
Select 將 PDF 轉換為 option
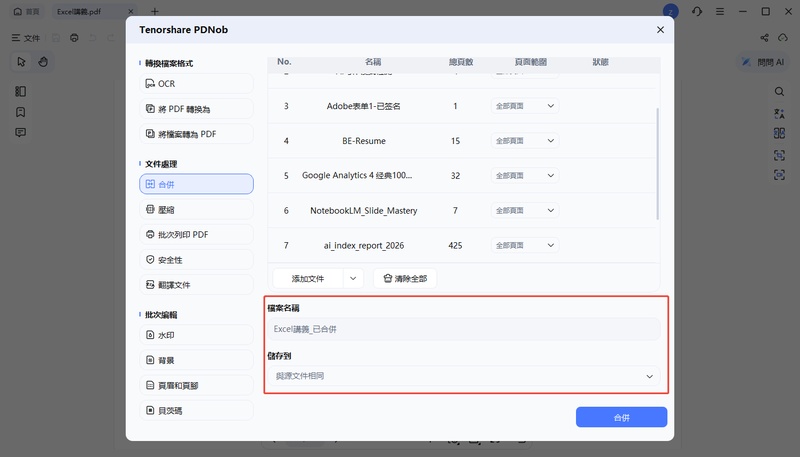(x=196, y=109)
